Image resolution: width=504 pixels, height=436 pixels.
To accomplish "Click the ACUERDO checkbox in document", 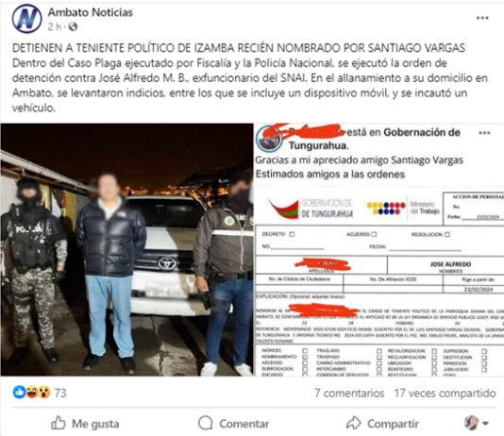I will 374,234.
